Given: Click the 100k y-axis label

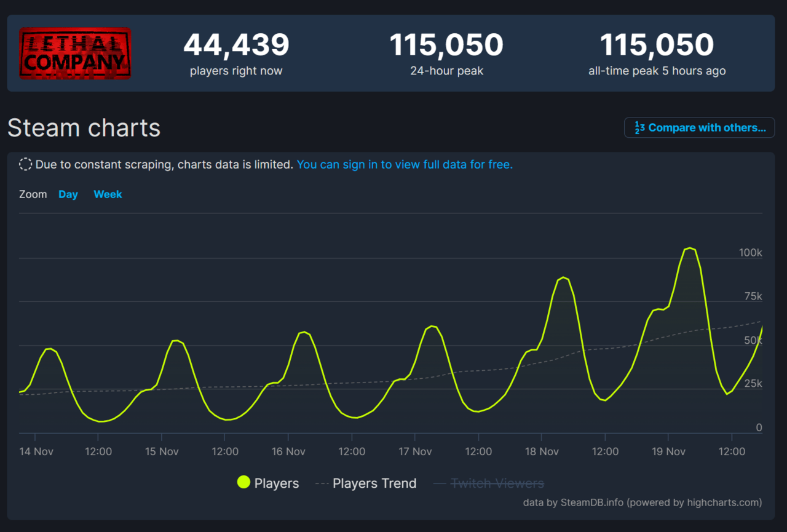Looking at the screenshot, I should pyautogui.click(x=750, y=253).
